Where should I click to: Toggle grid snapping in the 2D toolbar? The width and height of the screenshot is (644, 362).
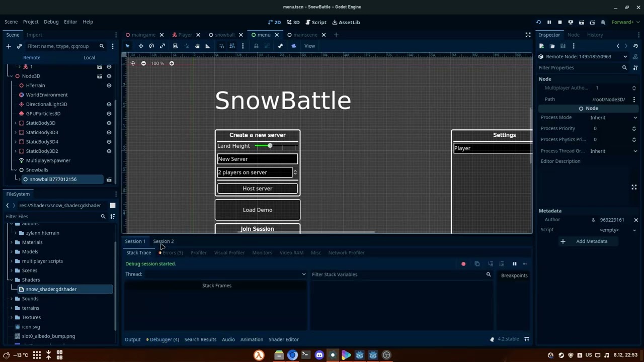pyautogui.click(x=232, y=46)
